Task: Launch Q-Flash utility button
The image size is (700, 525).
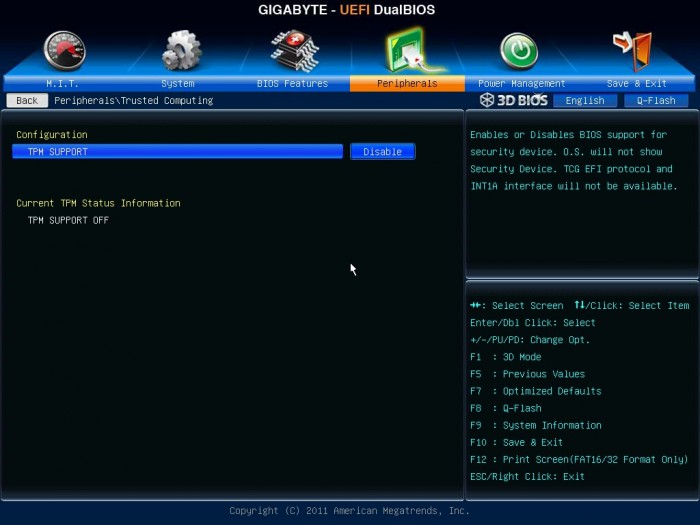Action: (x=656, y=100)
